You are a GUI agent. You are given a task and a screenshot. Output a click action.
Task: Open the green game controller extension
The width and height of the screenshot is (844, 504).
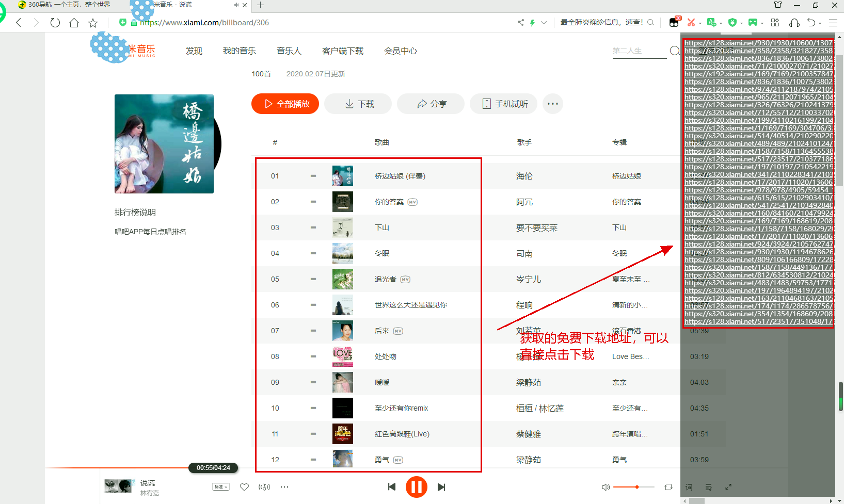tap(753, 22)
